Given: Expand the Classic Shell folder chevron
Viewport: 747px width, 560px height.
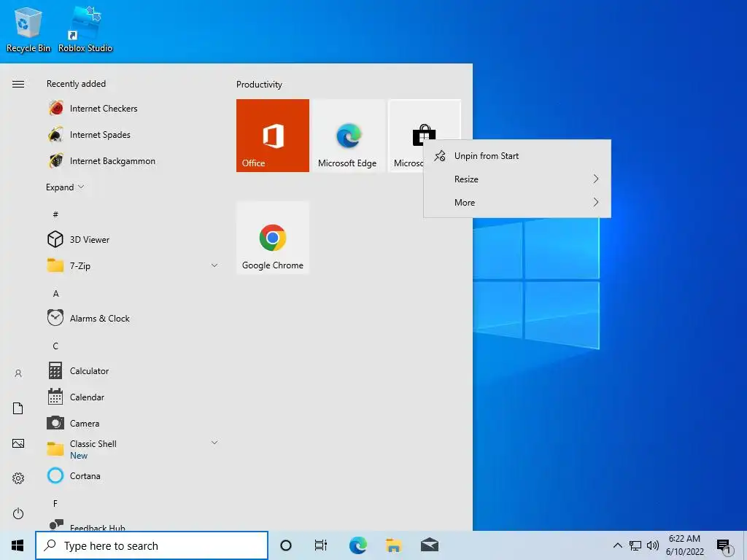Looking at the screenshot, I should tap(214, 443).
